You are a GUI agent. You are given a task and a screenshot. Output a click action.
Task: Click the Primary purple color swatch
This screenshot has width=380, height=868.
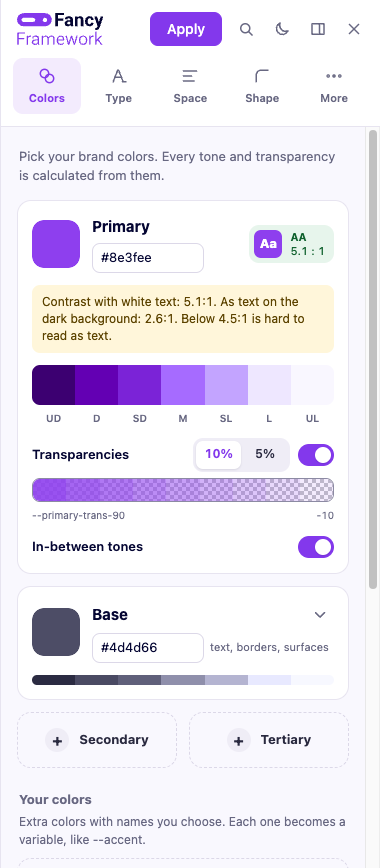click(56, 244)
